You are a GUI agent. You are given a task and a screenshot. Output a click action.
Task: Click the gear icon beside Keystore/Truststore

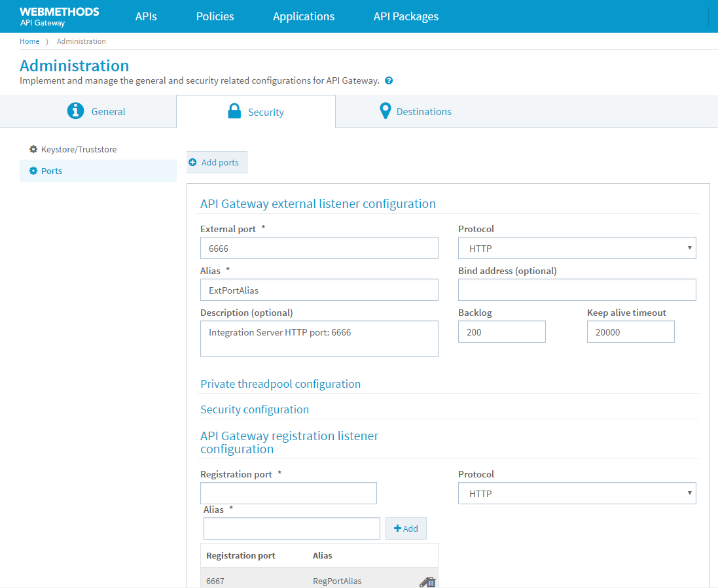click(33, 149)
